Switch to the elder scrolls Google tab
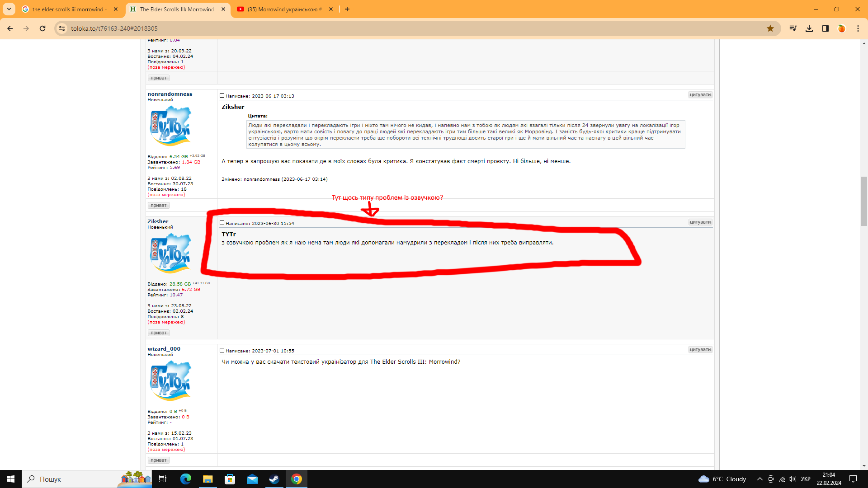The image size is (868, 488). tap(68, 9)
